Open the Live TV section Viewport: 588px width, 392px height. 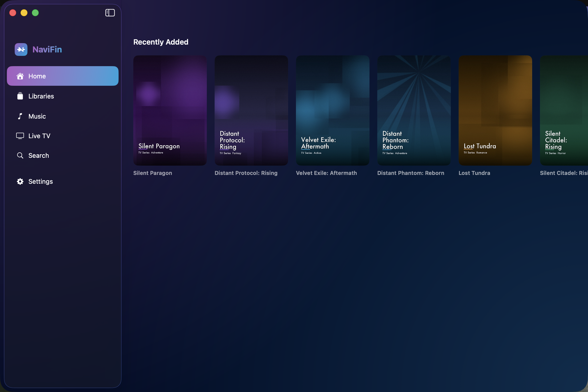(63, 136)
